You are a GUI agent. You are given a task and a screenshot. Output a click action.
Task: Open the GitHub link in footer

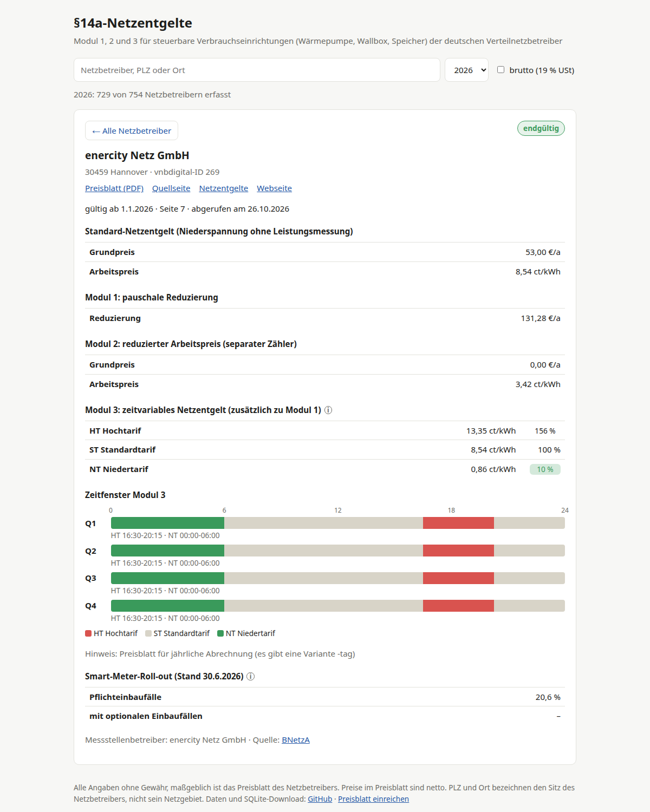coord(320,799)
